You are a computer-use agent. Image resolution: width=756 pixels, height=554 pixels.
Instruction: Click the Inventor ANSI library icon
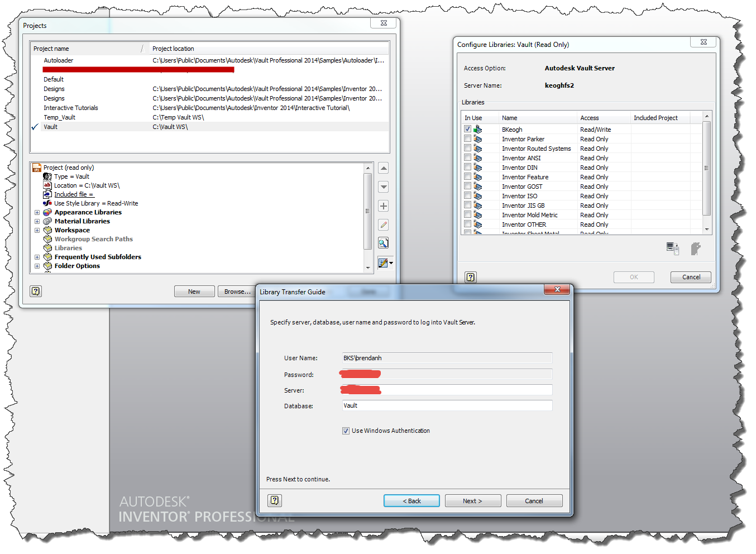477,158
